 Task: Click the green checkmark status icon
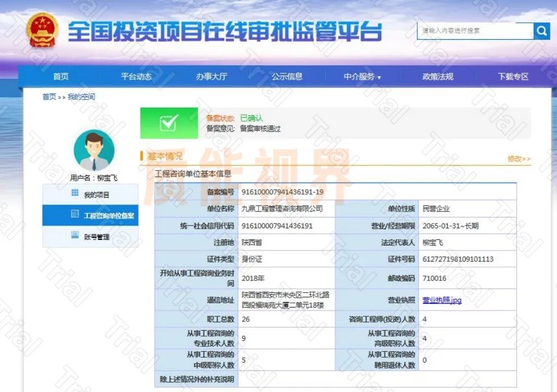(169, 123)
